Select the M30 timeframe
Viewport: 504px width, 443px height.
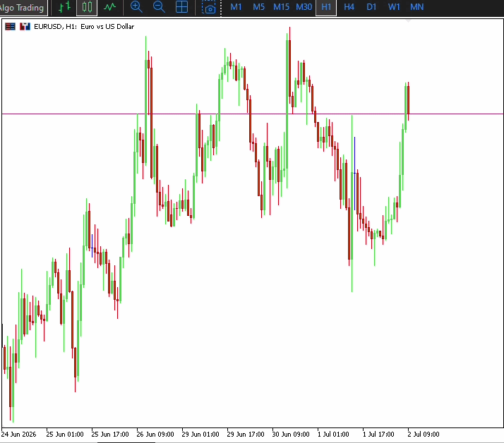pyautogui.click(x=304, y=7)
